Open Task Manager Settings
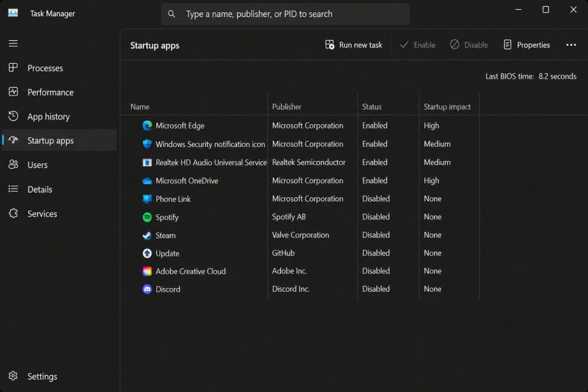588x392 pixels. point(59,377)
